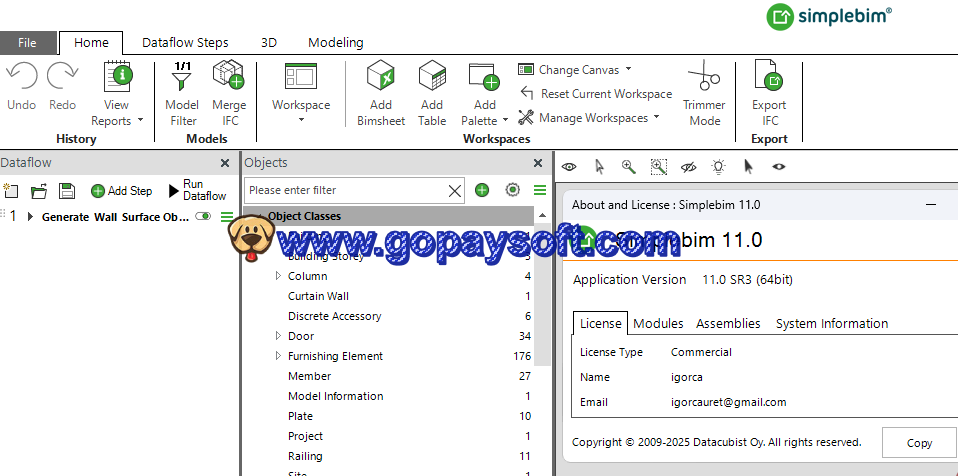Viewport: 958px width, 476px height.
Task: Open the System Information tab
Action: (x=832, y=323)
